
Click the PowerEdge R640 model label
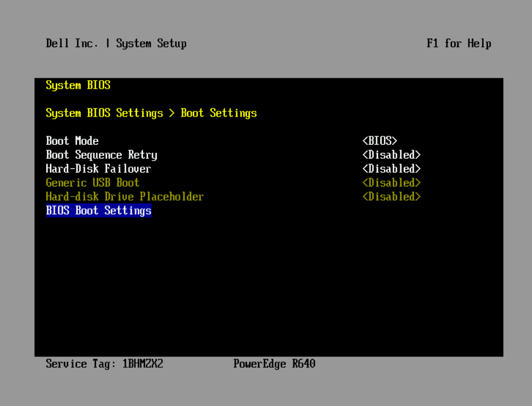[274, 364]
